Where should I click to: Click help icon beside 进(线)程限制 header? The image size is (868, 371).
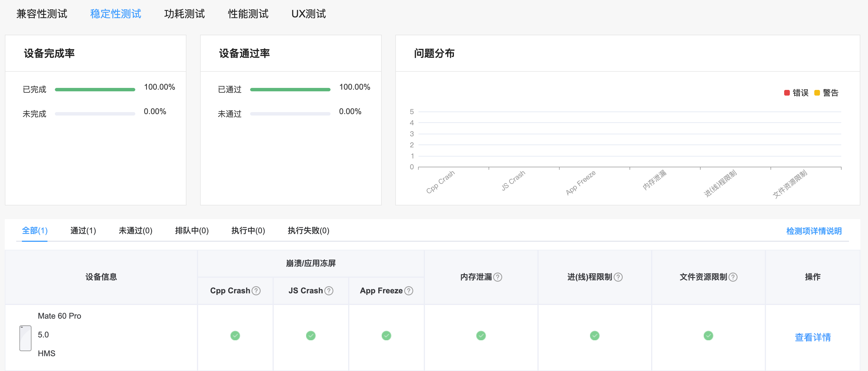coord(618,277)
